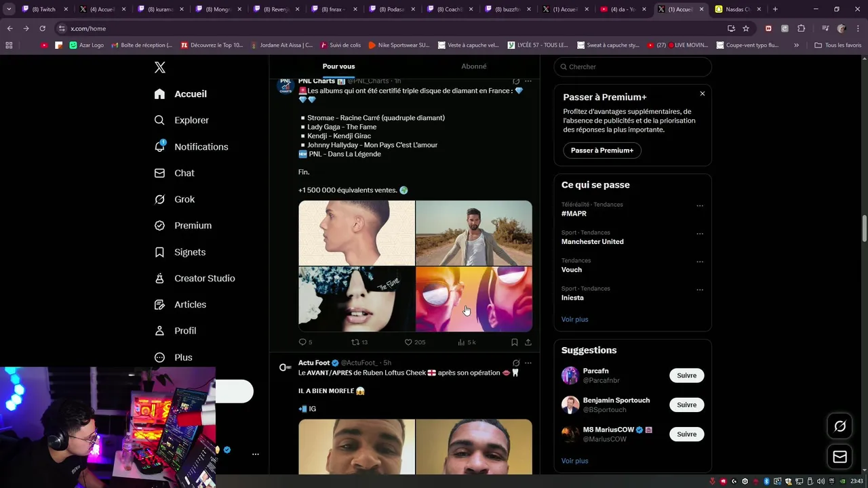Switch to the Twitch browser tab
The width and height of the screenshot is (868, 488).
coord(45,9)
